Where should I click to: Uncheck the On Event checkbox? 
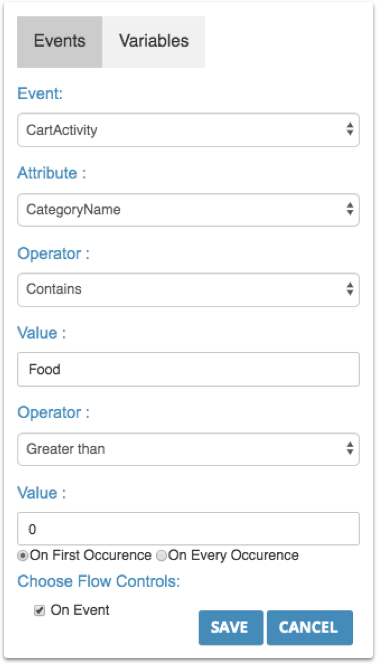click(x=39, y=611)
